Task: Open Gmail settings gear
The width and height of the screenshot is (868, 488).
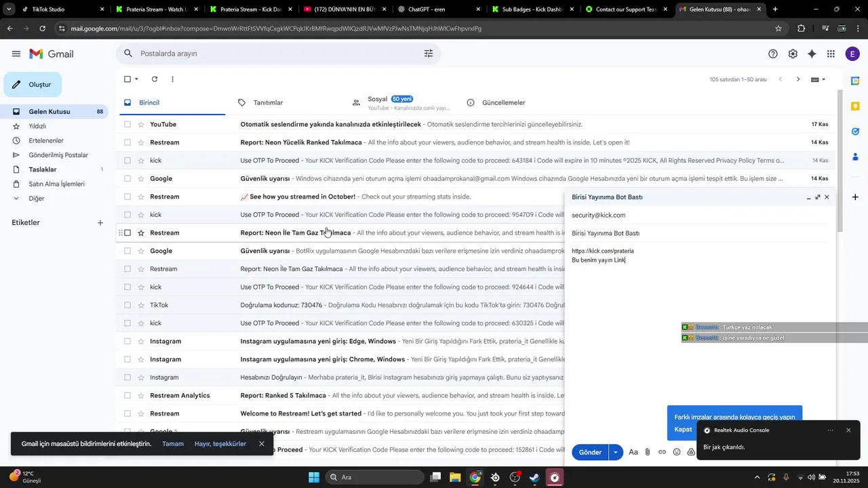Action: point(793,54)
